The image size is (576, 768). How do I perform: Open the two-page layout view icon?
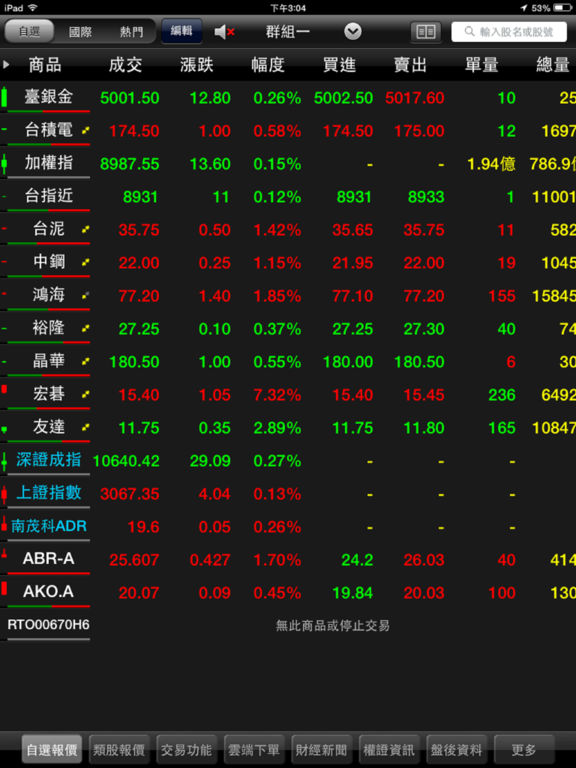tap(426, 32)
